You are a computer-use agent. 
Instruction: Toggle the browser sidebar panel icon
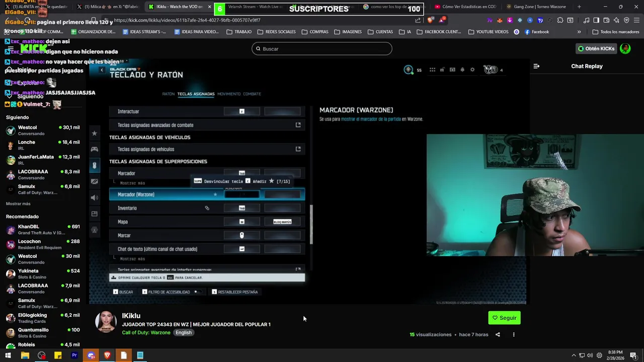pyautogui.click(x=596, y=20)
